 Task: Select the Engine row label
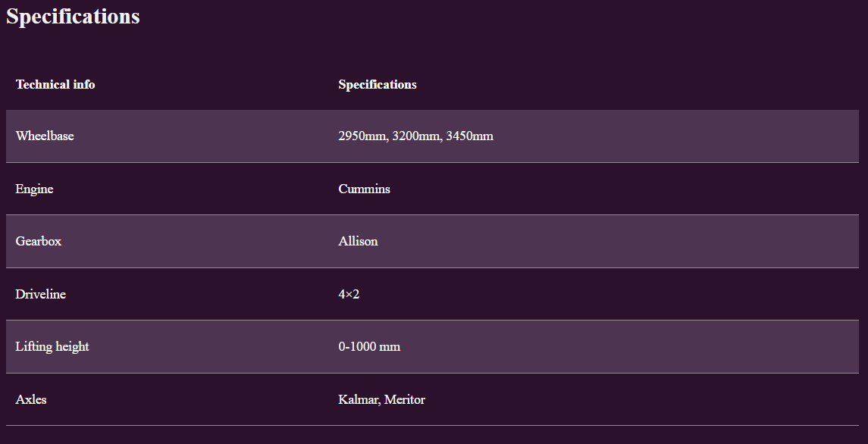pyautogui.click(x=34, y=189)
